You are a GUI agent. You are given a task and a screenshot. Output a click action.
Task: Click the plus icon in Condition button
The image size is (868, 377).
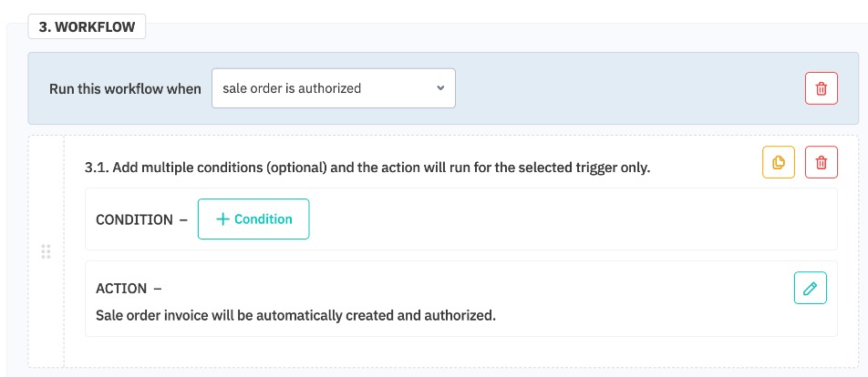[x=222, y=219]
